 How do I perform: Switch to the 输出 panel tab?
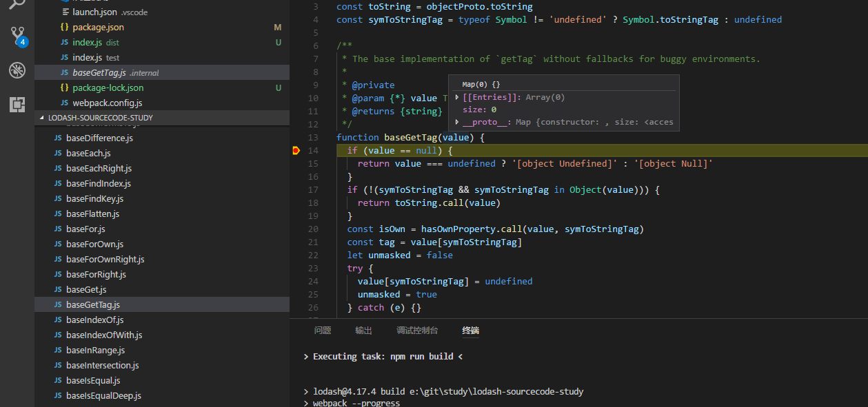[x=364, y=331]
